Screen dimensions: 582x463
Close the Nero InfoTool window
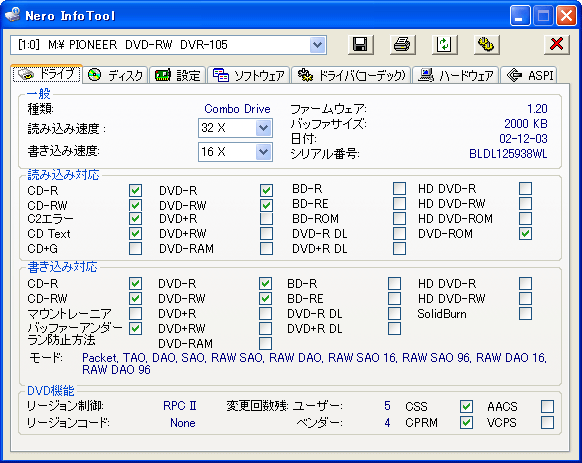click(x=566, y=16)
